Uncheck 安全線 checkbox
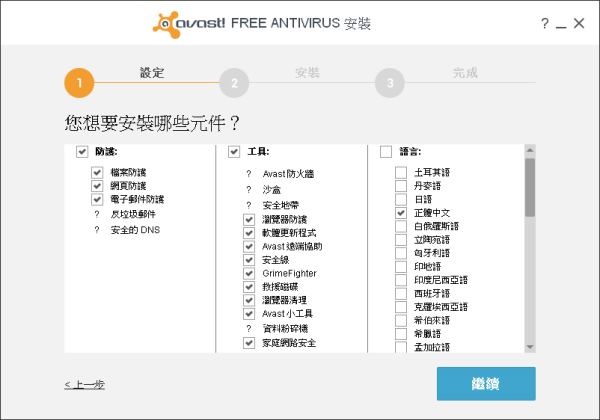 (x=249, y=260)
